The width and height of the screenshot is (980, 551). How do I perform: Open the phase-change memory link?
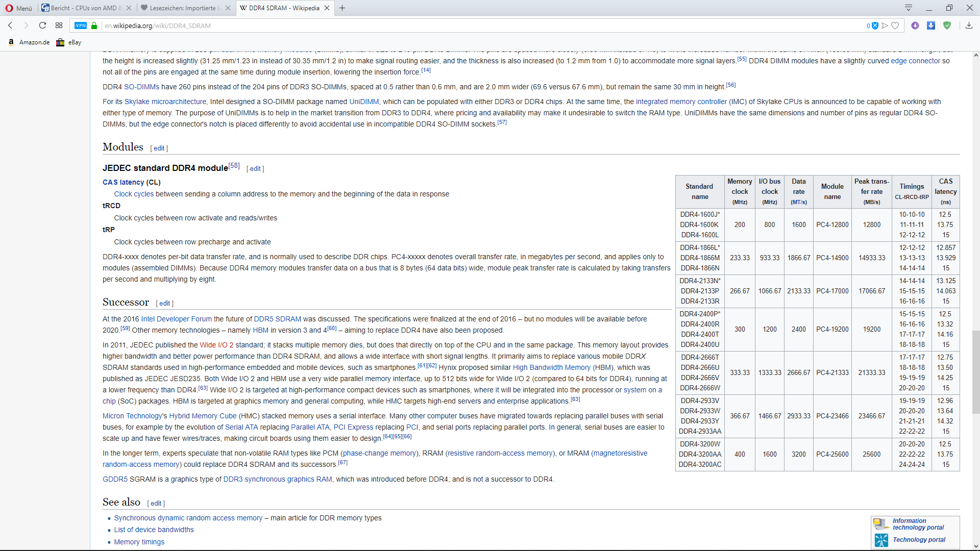(380, 453)
